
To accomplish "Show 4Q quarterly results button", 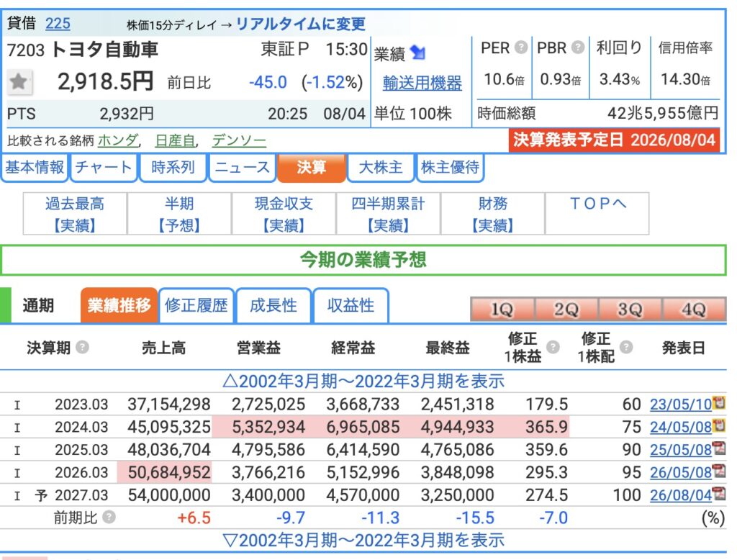I will point(694,310).
